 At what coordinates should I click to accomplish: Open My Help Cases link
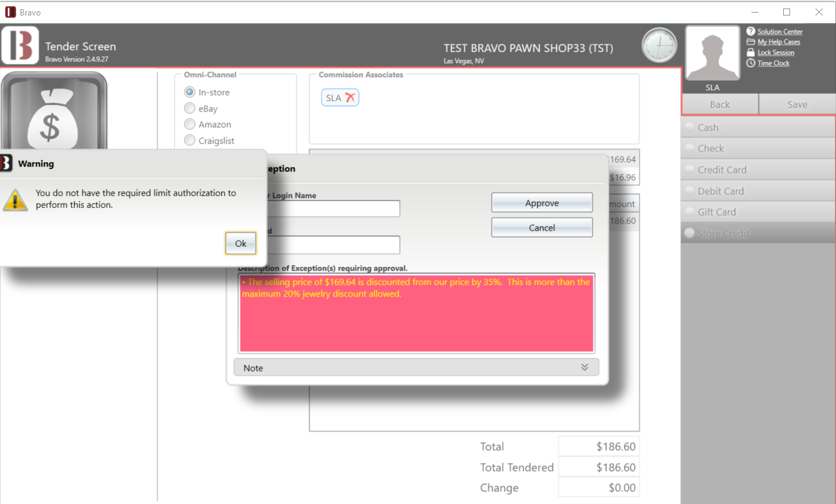pos(778,42)
